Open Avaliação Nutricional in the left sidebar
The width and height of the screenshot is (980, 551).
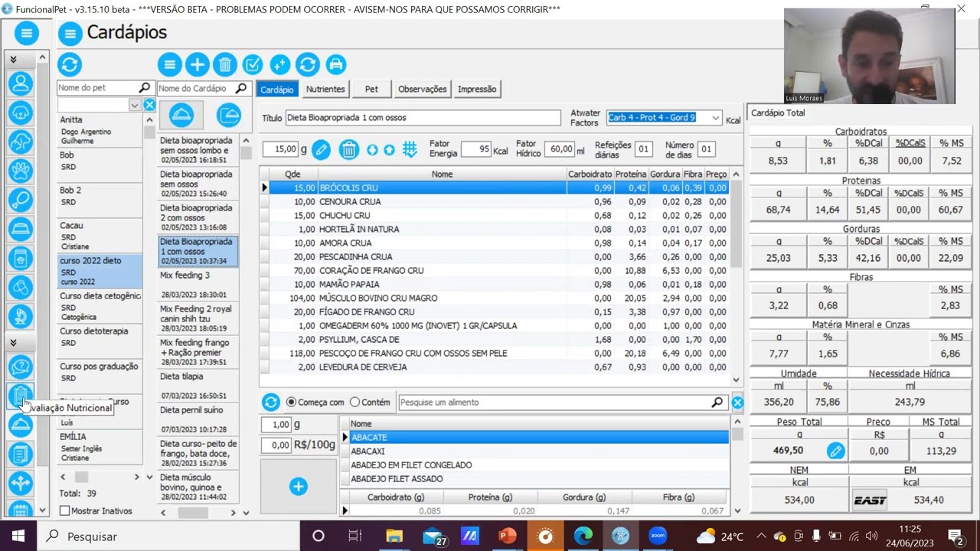pyautogui.click(x=21, y=396)
